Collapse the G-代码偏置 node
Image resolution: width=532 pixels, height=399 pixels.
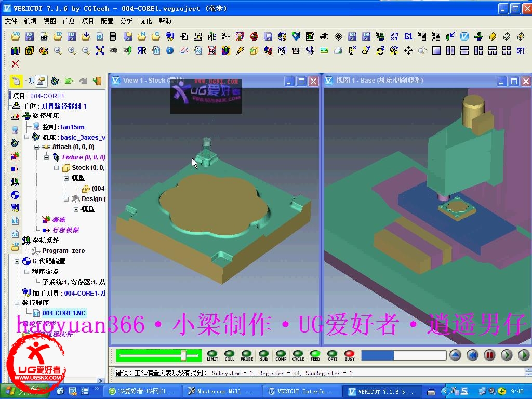pyautogui.click(x=17, y=261)
